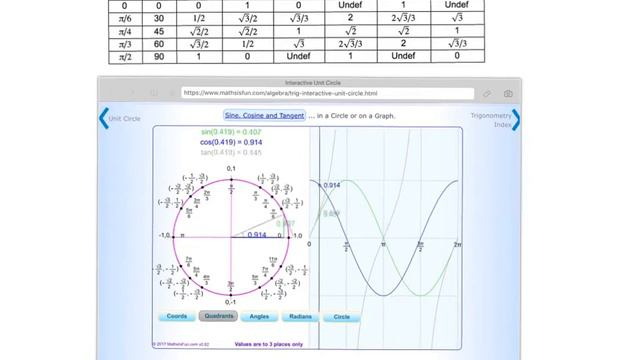Open the Unit Circle link
640x360 pixels.
[x=124, y=119]
